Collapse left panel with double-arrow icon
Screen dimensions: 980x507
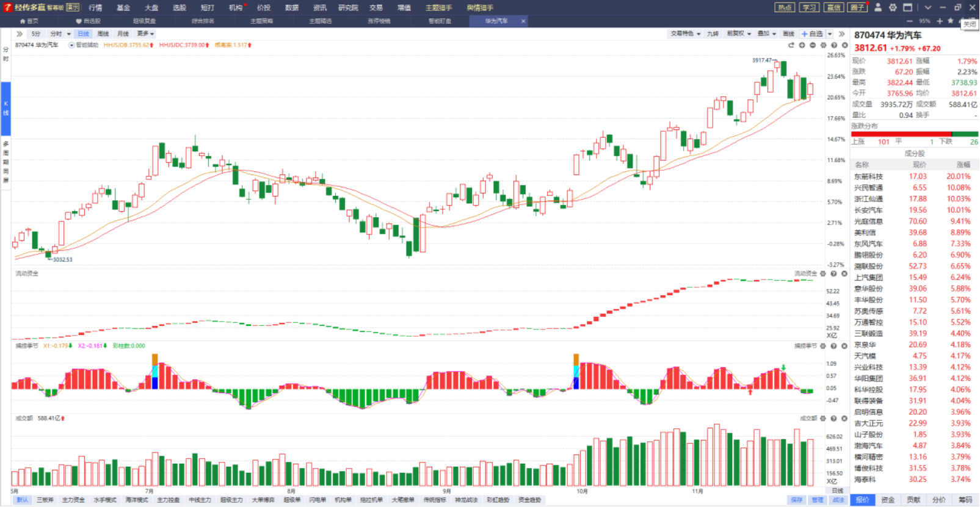(x=20, y=34)
